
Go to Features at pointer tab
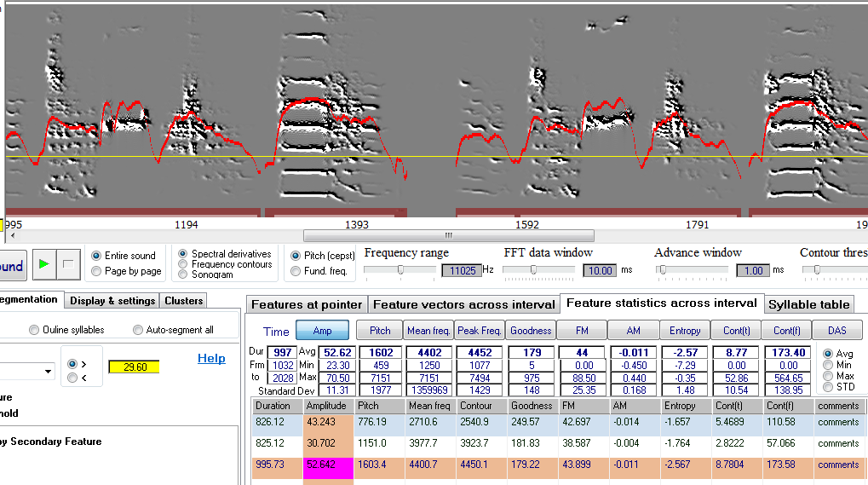[x=307, y=304]
